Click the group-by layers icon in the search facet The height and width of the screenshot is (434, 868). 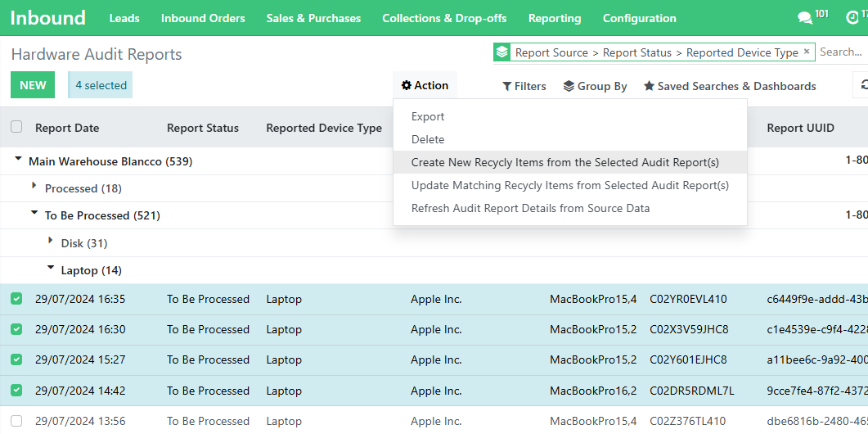click(x=502, y=52)
